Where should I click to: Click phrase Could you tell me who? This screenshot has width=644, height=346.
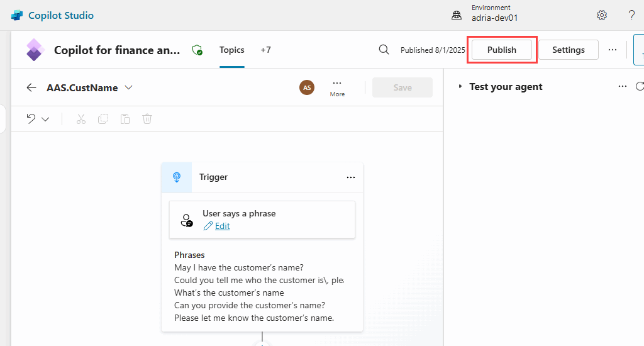pyautogui.click(x=259, y=280)
